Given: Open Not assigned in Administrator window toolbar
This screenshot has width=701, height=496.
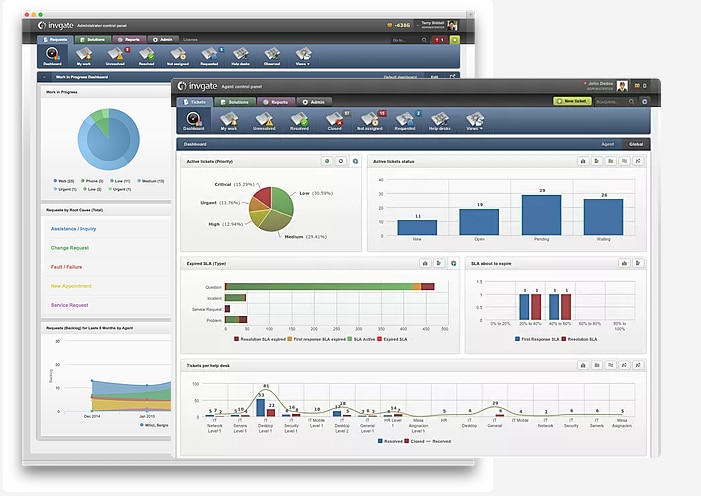Looking at the screenshot, I should pos(178,55).
